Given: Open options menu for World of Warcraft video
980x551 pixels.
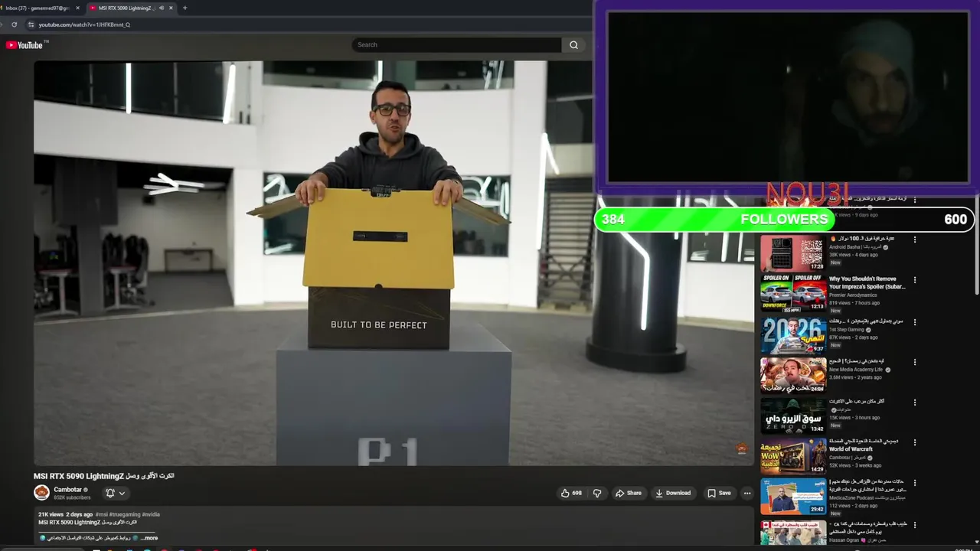Looking at the screenshot, I should pos(915,442).
